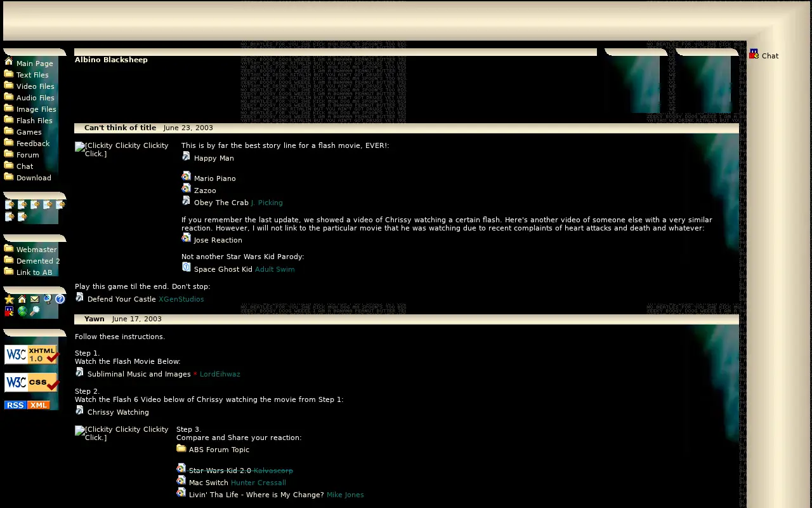Open the Kalvascorp author link
812x508 pixels.
click(x=273, y=471)
